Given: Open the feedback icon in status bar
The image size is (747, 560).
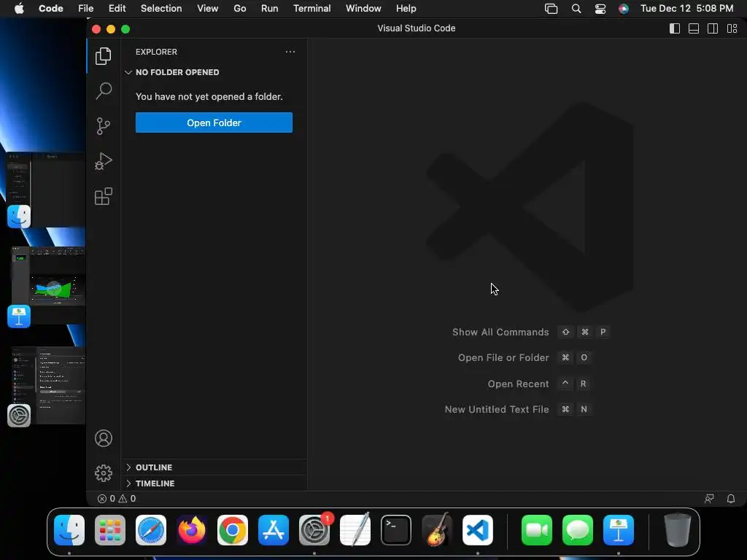Looking at the screenshot, I should [x=709, y=499].
